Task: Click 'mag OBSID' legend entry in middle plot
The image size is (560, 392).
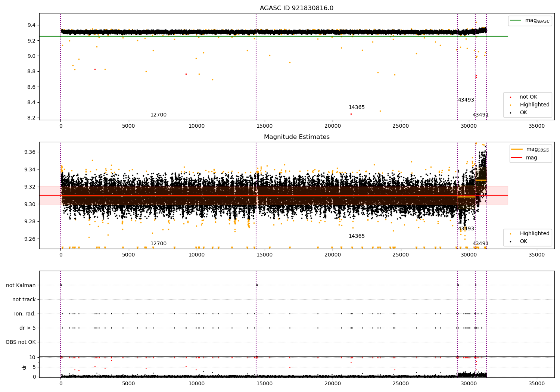Action: coord(531,149)
